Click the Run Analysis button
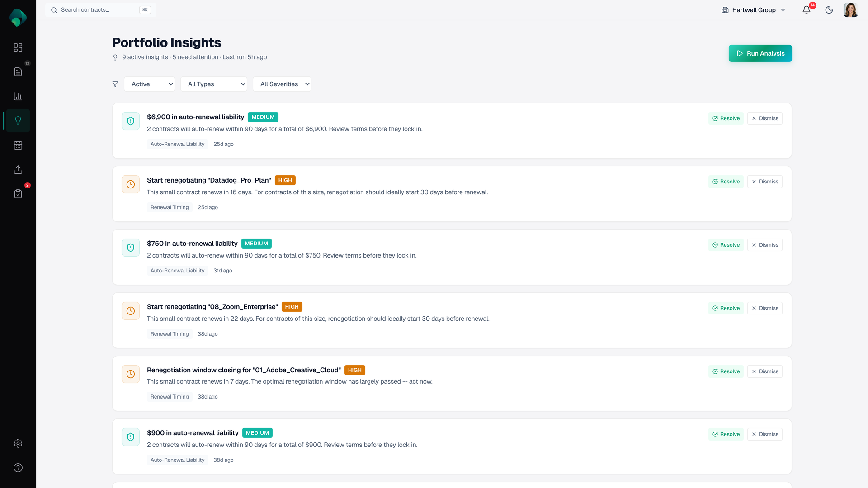The width and height of the screenshot is (868, 488). (760, 53)
